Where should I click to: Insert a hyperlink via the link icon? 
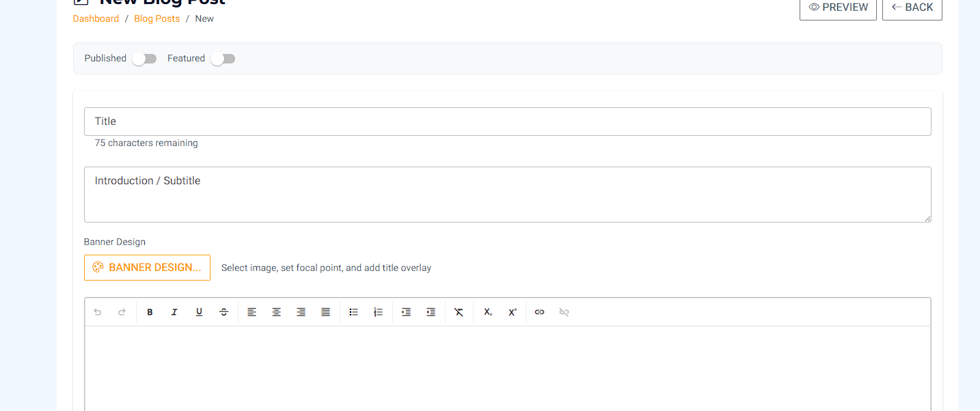click(x=539, y=312)
